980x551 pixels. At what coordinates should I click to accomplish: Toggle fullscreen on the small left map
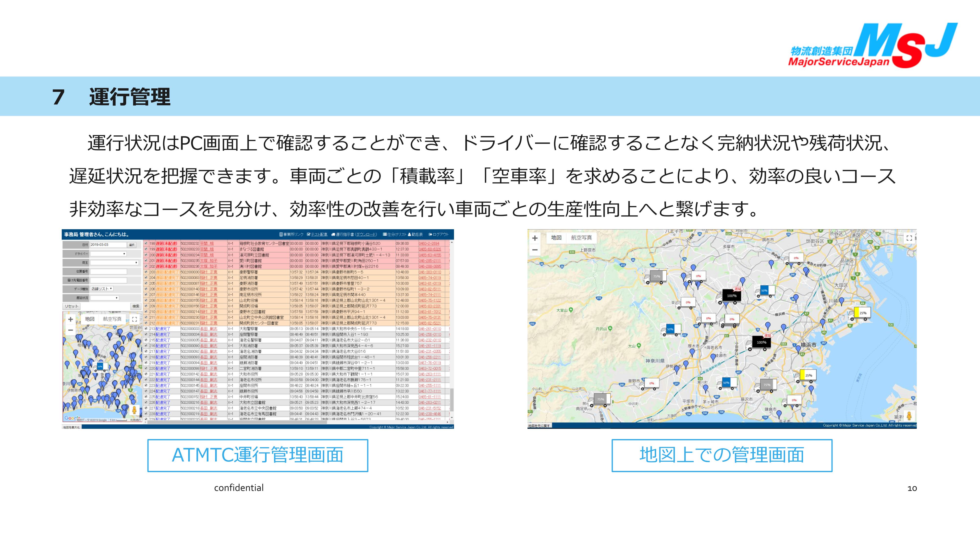[134, 319]
